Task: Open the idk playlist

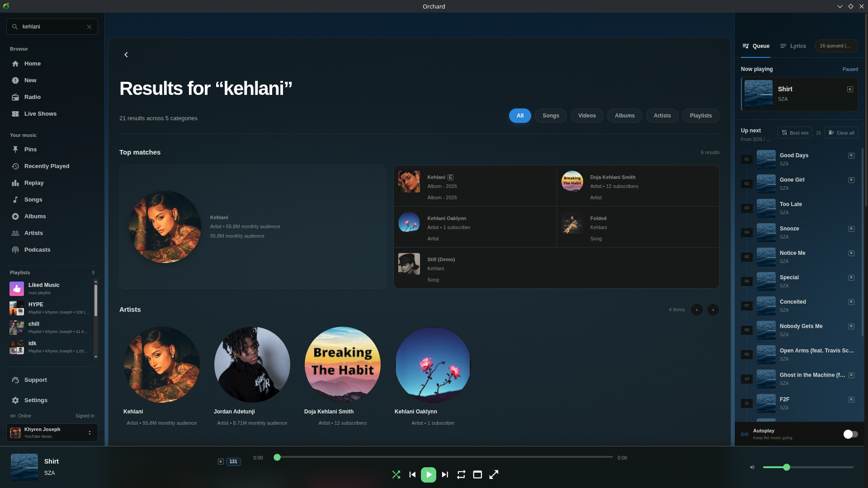Action: click(x=50, y=347)
